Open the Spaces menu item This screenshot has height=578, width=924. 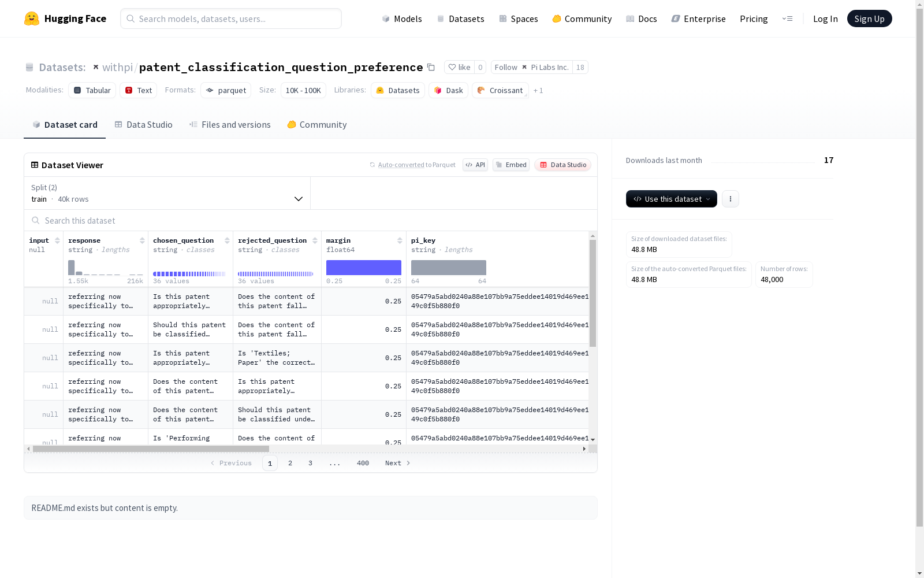[519, 18]
